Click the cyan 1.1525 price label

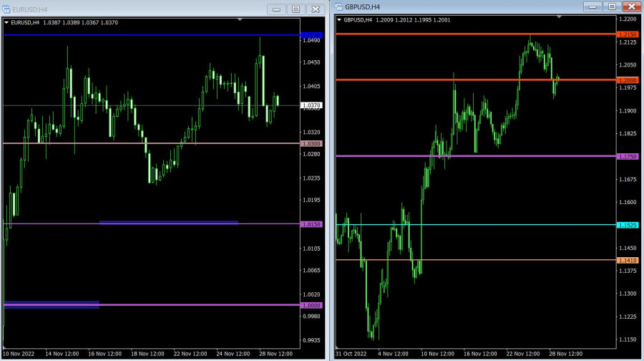(x=628, y=225)
